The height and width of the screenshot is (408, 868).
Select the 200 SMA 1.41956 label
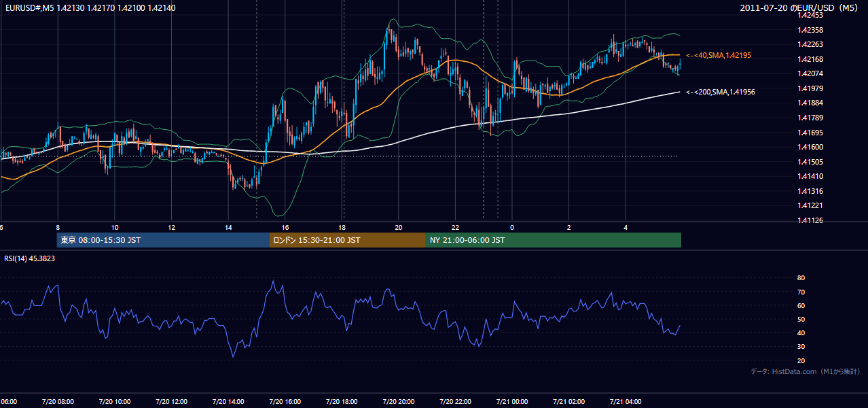tap(721, 92)
